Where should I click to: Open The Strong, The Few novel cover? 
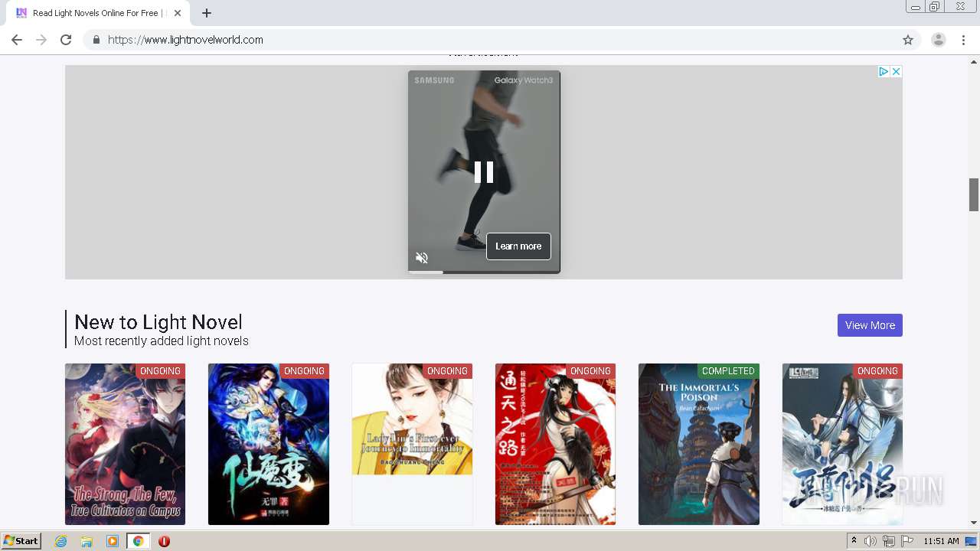pos(125,444)
